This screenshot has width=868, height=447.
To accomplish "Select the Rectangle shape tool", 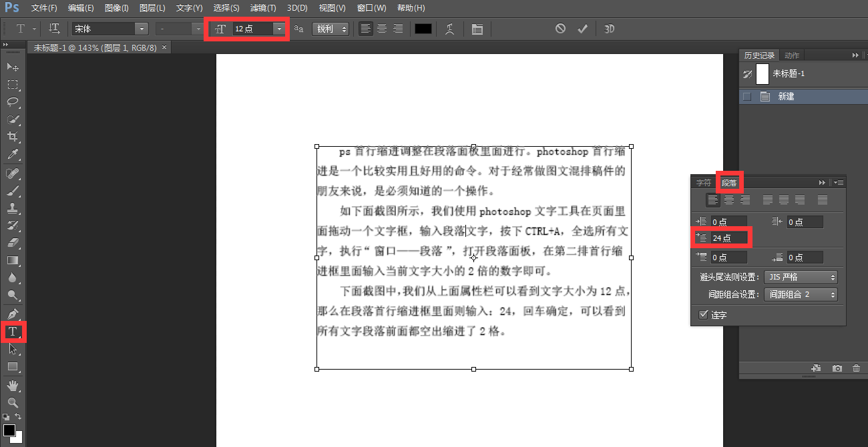I will click(x=12, y=366).
